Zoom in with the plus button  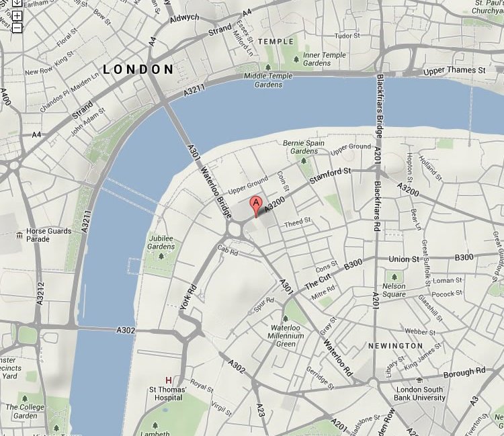(x=17, y=15)
